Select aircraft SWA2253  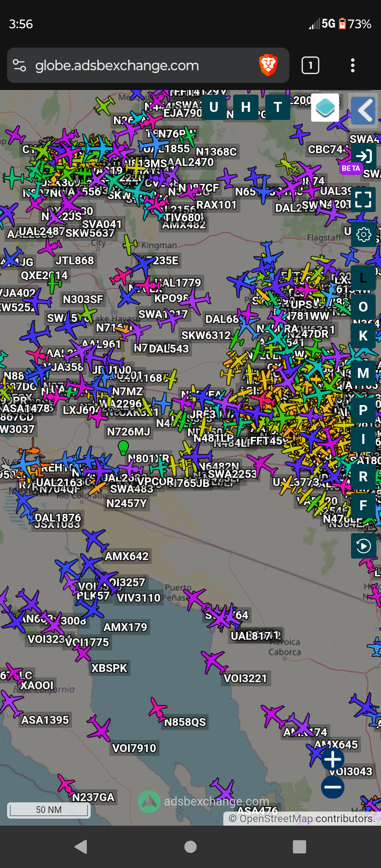click(232, 474)
